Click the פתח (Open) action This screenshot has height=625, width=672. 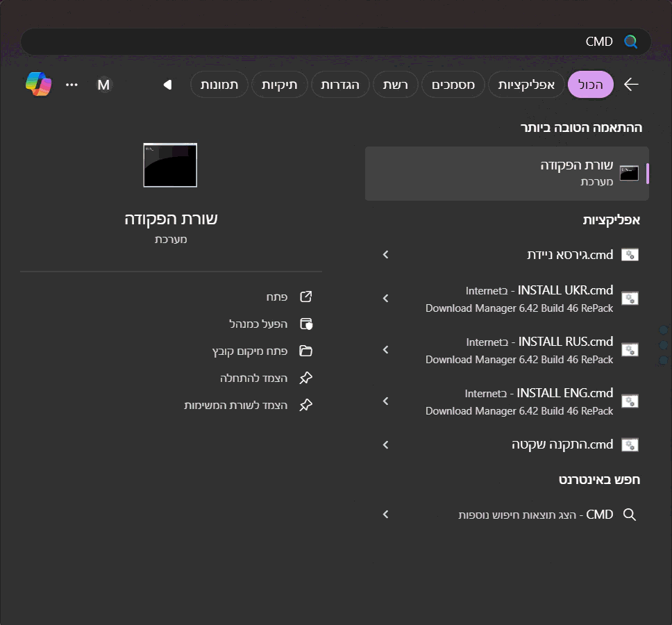coord(278,297)
